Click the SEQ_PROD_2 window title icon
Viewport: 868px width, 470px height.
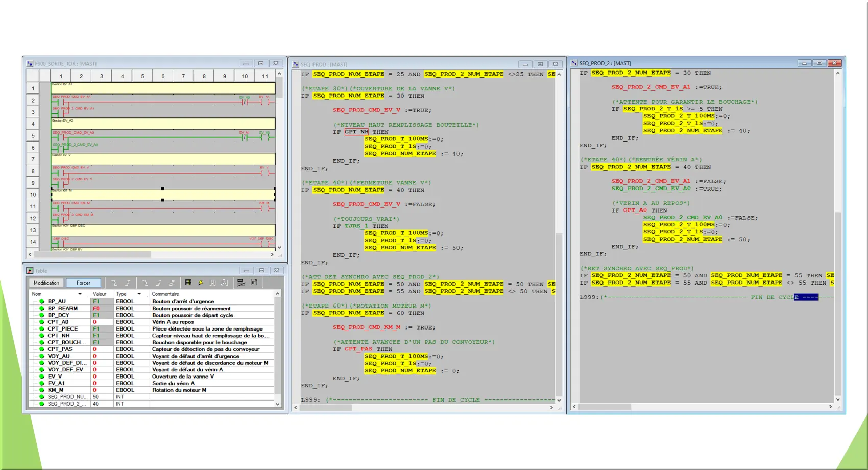coord(574,63)
